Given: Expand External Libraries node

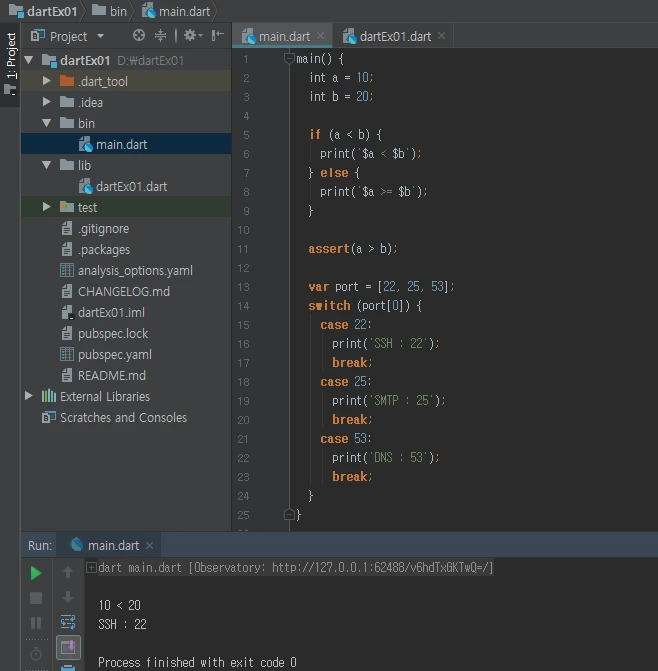Looking at the screenshot, I should (29, 396).
